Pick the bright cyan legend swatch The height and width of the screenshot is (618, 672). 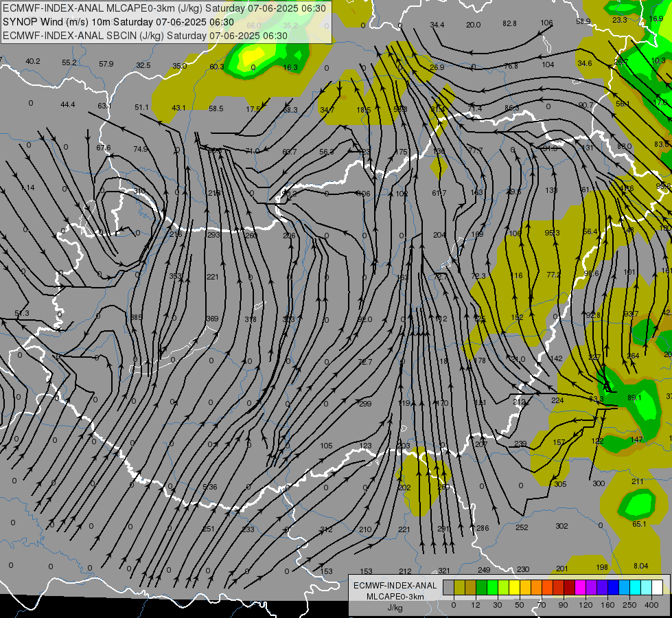(636, 587)
